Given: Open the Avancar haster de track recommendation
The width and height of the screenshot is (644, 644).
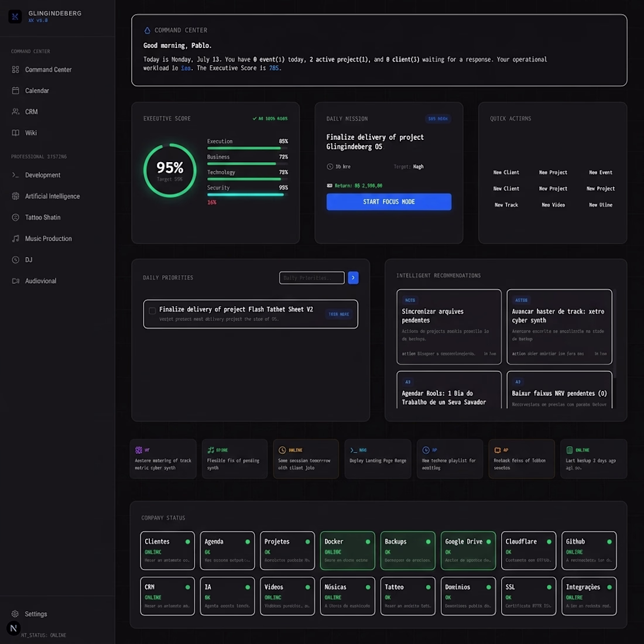Looking at the screenshot, I should [559, 327].
